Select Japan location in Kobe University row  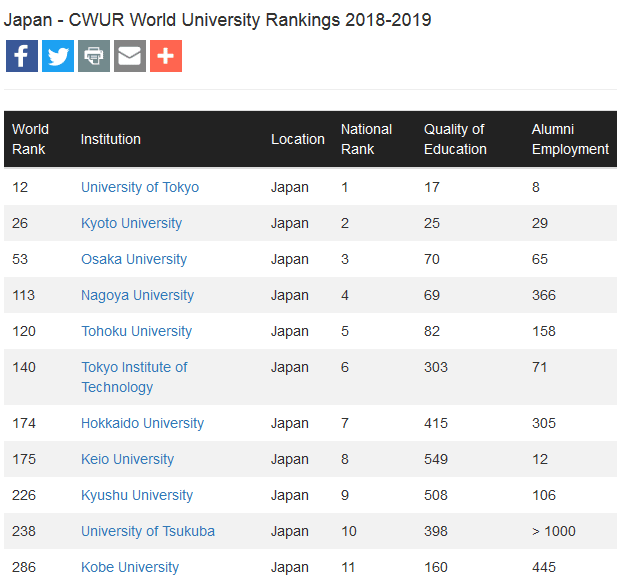(290, 567)
